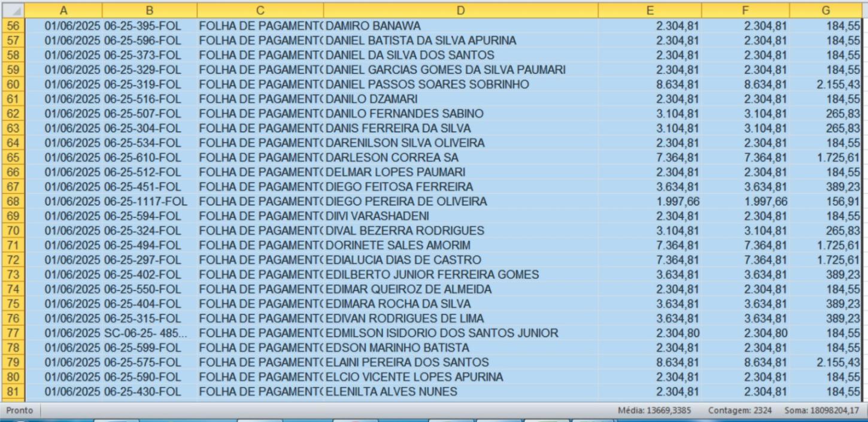Click Contagem count in status bar

coord(739,411)
